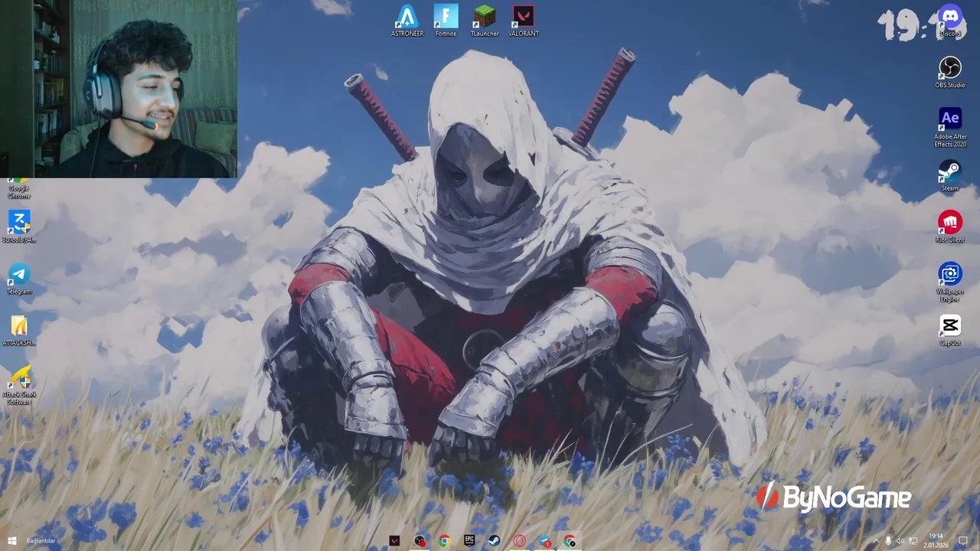Open Epic Games Launcher from taskbar
The width and height of the screenshot is (980, 551).
pos(469,541)
